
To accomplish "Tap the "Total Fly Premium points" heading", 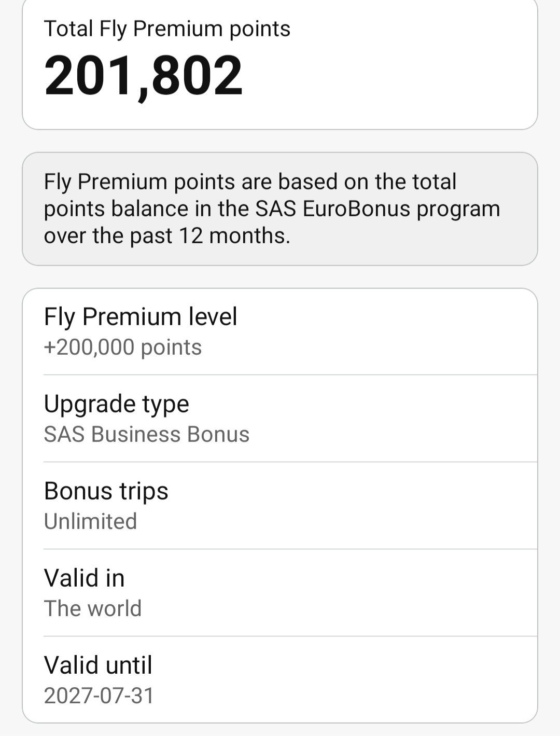I will click(x=167, y=29).
